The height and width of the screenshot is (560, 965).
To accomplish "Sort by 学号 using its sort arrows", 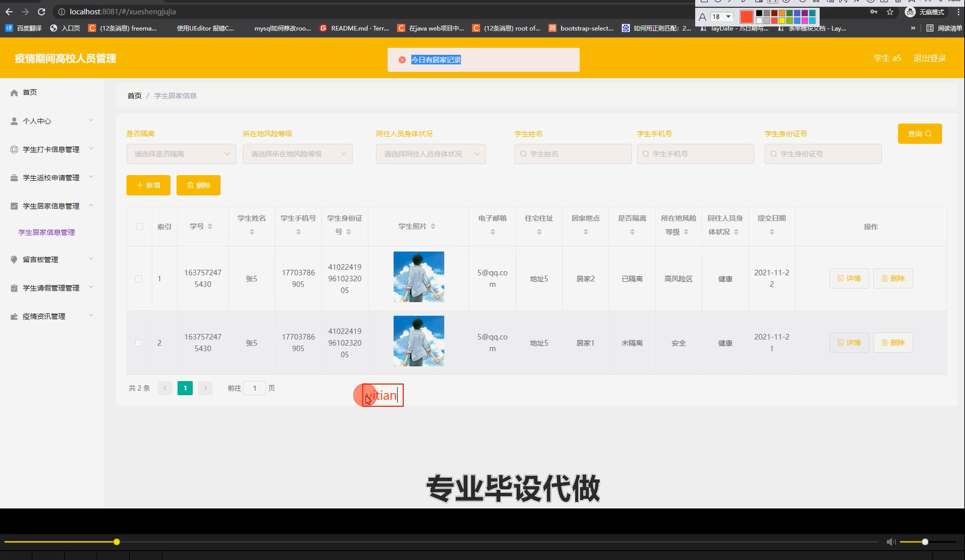I will [x=210, y=227].
